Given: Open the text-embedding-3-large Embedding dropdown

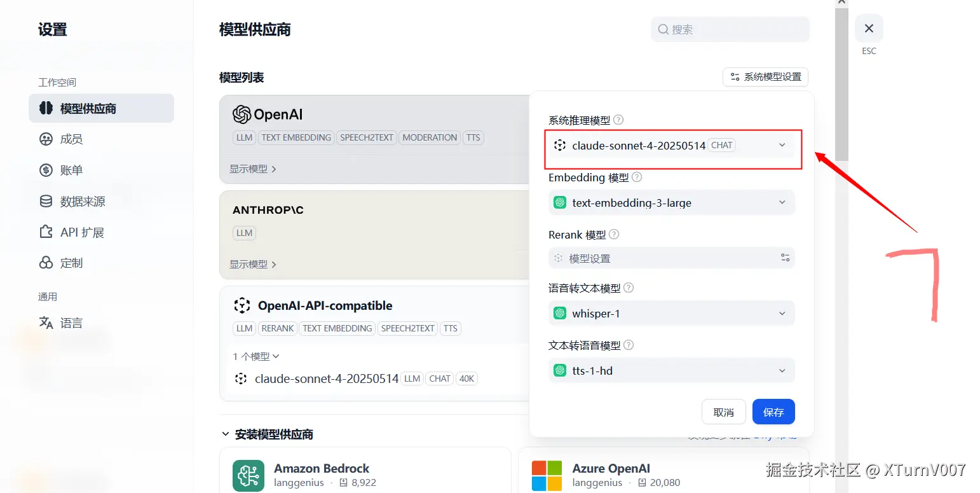Looking at the screenshot, I should (671, 203).
